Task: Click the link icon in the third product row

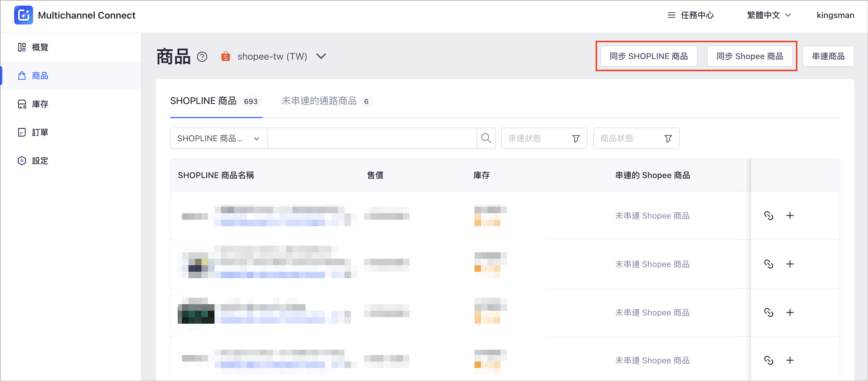Action: click(768, 312)
